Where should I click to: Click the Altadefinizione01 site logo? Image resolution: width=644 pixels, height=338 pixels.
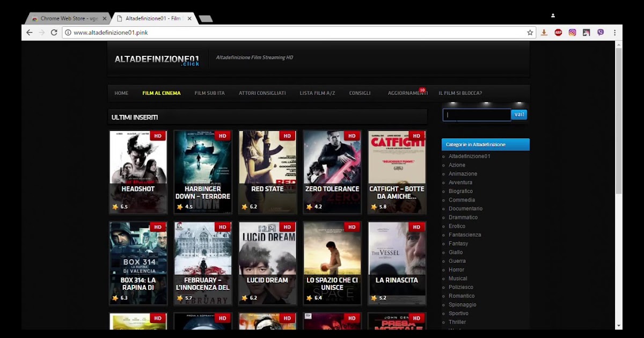click(157, 60)
